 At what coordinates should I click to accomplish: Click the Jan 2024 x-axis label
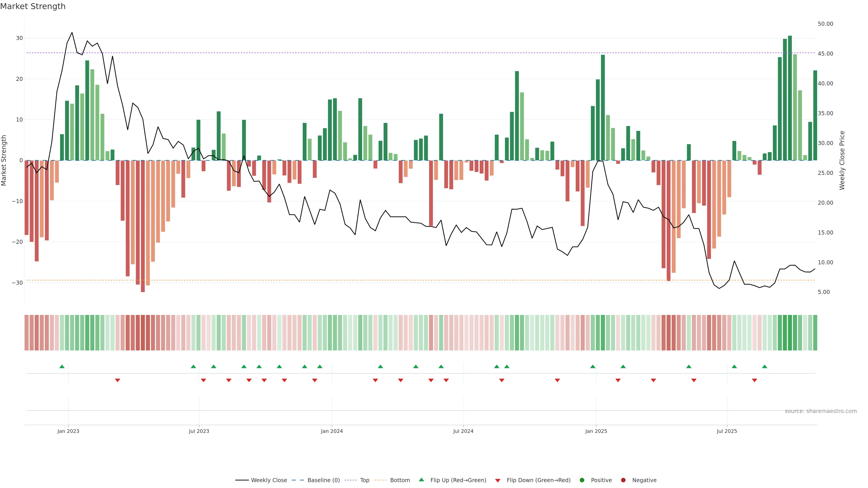pyautogui.click(x=332, y=431)
